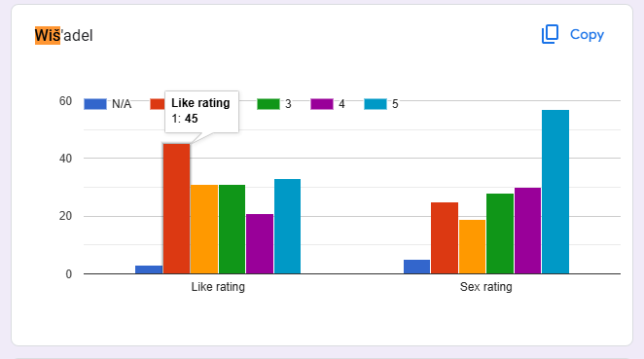
Task: Click the Copy text link
Action: (587, 34)
